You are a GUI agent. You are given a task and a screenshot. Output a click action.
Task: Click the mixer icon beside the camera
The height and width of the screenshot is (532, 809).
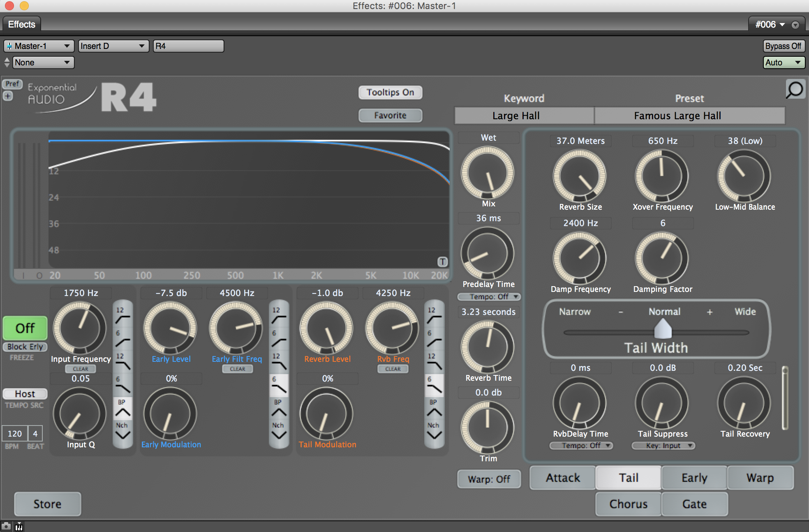tap(19, 526)
